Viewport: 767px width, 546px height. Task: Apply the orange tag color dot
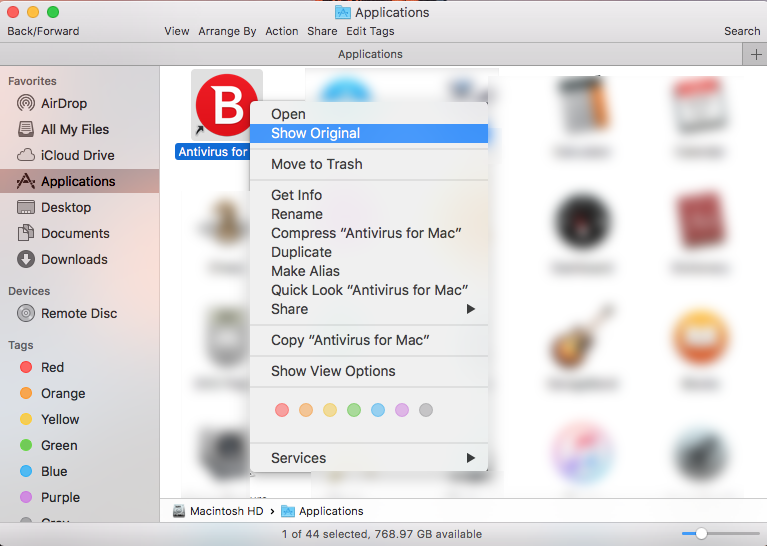[306, 410]
